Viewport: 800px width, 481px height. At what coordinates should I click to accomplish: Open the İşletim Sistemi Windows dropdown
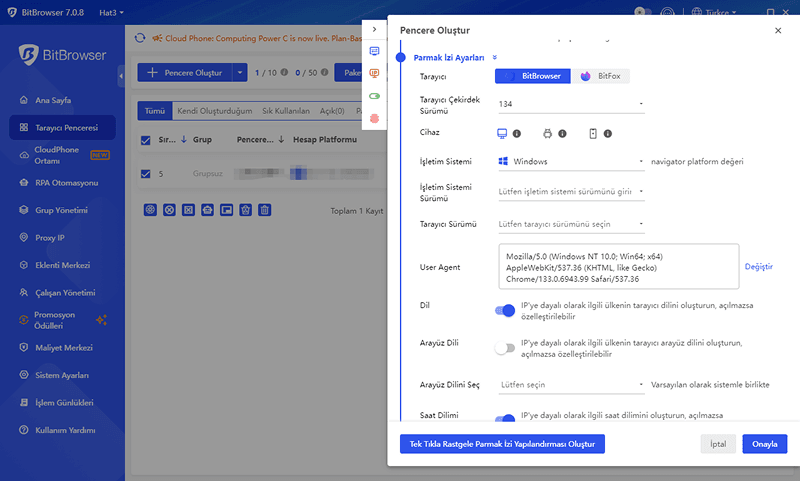570,161
